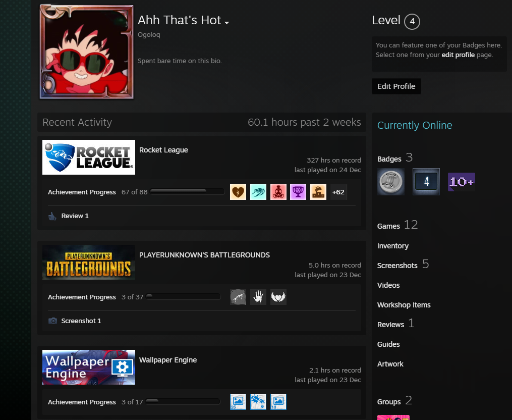This screenshot has height=420, width=512.
Task: Open the Wallpaper Engine game title link
Action: [x=168, y=360]
